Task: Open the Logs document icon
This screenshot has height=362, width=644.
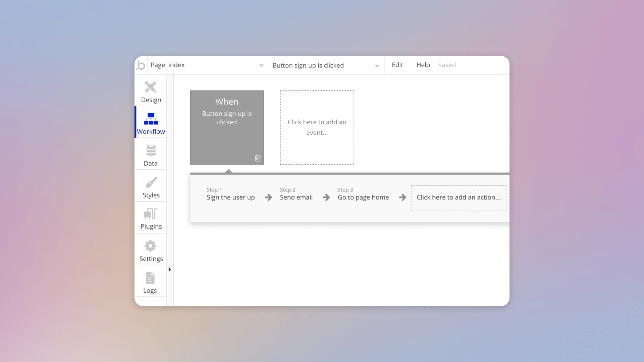Action: tap(150, 278)
